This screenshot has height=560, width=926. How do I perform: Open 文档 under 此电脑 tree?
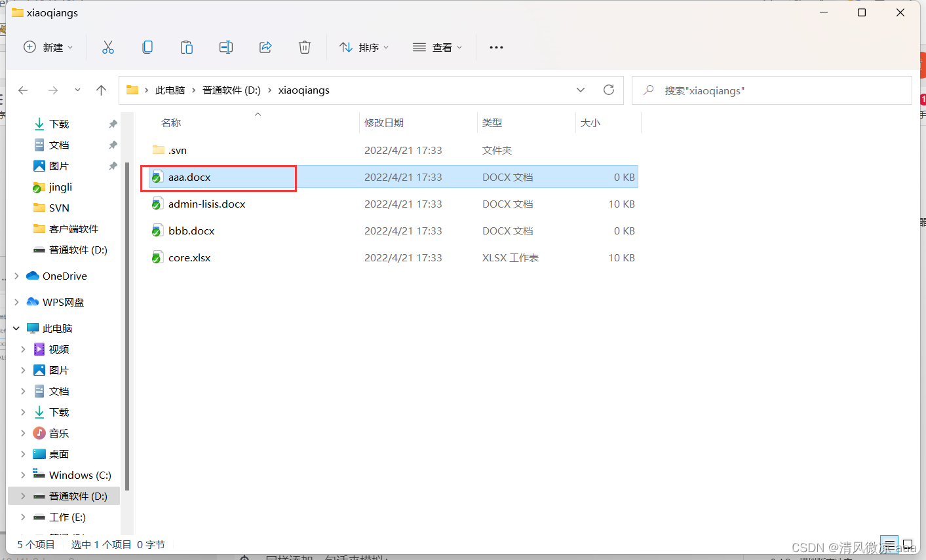coord(59,391)
